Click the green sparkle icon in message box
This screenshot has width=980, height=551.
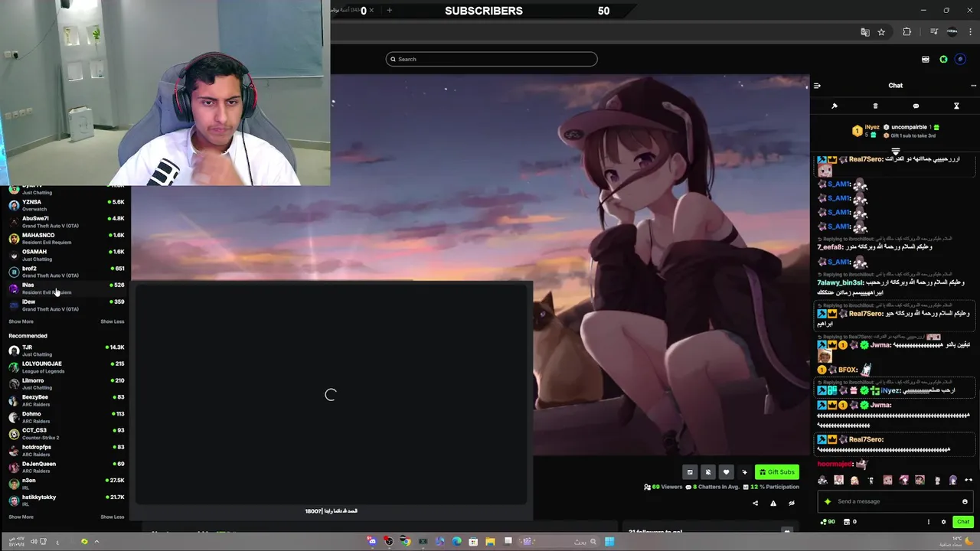click(x=828, y=501)
